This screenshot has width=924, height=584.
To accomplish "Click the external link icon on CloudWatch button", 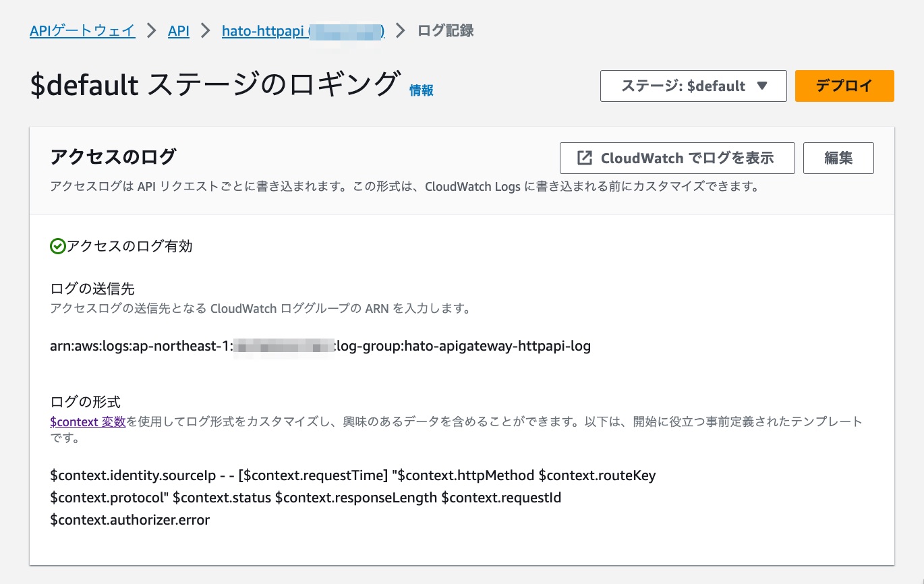I will point(584,158).
